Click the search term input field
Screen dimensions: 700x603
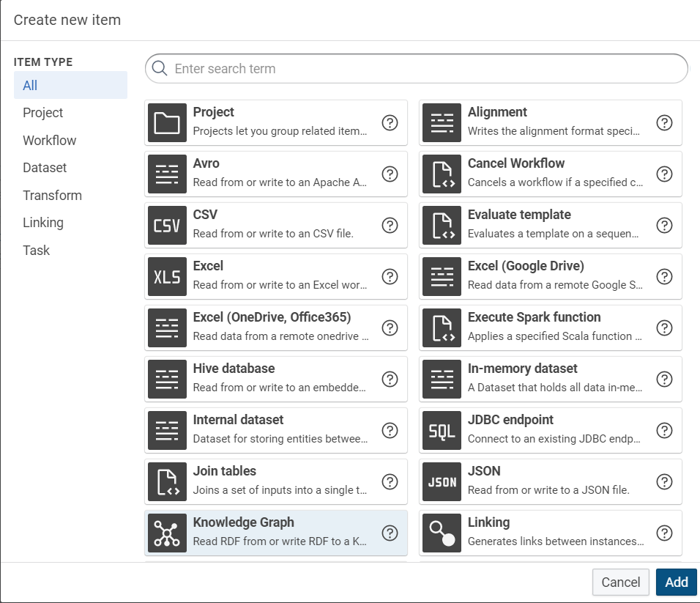(425, 69)
